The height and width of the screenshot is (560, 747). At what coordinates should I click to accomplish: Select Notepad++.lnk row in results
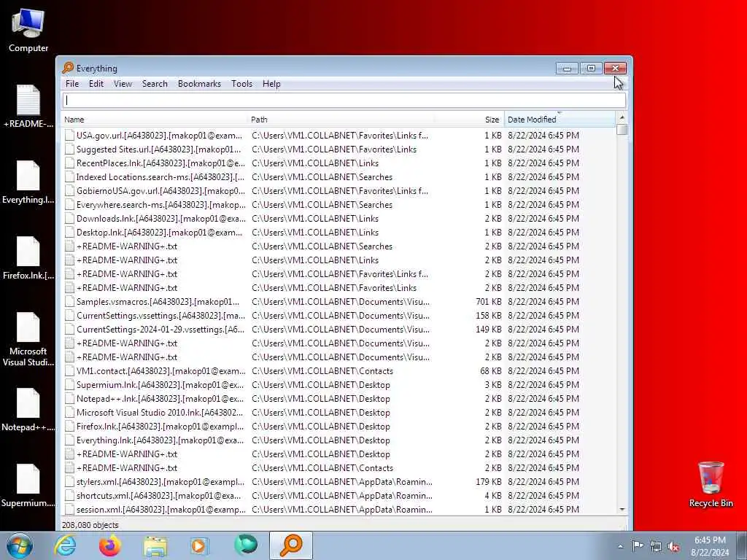tap(338, 399)
